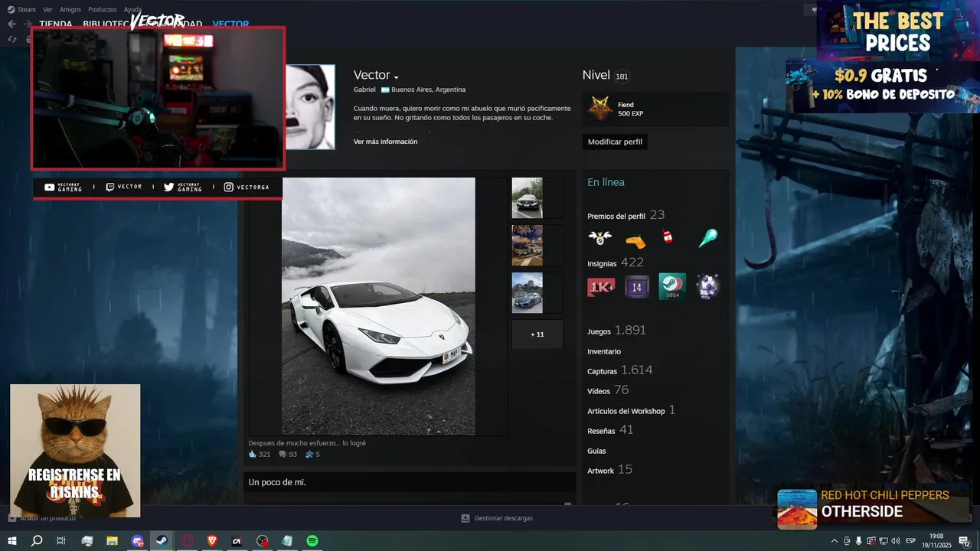This screenshot has height=551, width=980.
Task: Select the third blue car thumbnail
Action: tap(527, 293)
